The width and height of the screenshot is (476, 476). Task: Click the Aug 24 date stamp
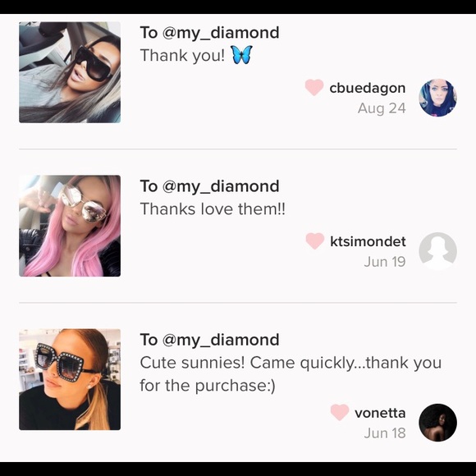[x=382, y=108]
